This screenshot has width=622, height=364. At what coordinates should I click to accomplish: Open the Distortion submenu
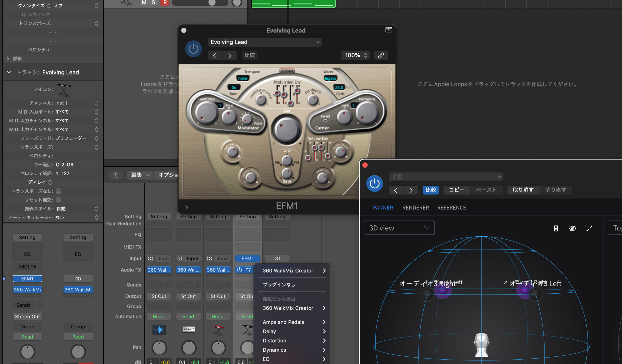pos(292,341)
